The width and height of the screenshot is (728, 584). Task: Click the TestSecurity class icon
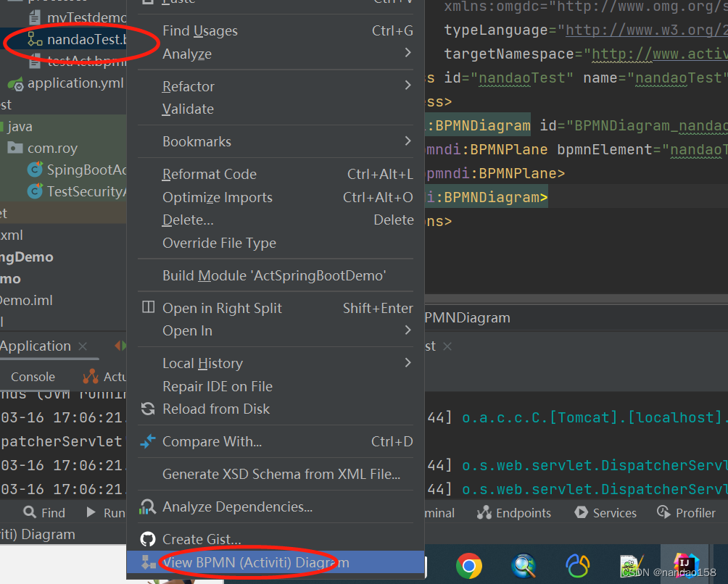[35, 191]
